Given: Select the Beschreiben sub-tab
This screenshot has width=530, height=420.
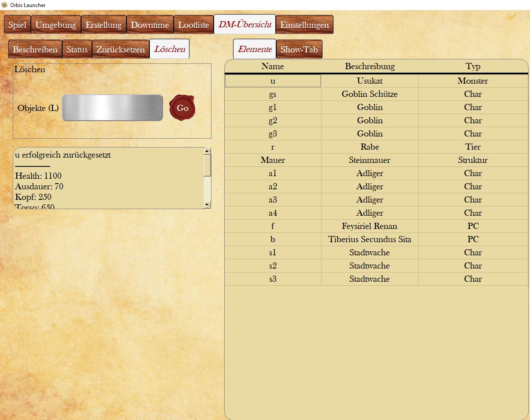Looking at the screenshot, I should (x=35, y=49).
